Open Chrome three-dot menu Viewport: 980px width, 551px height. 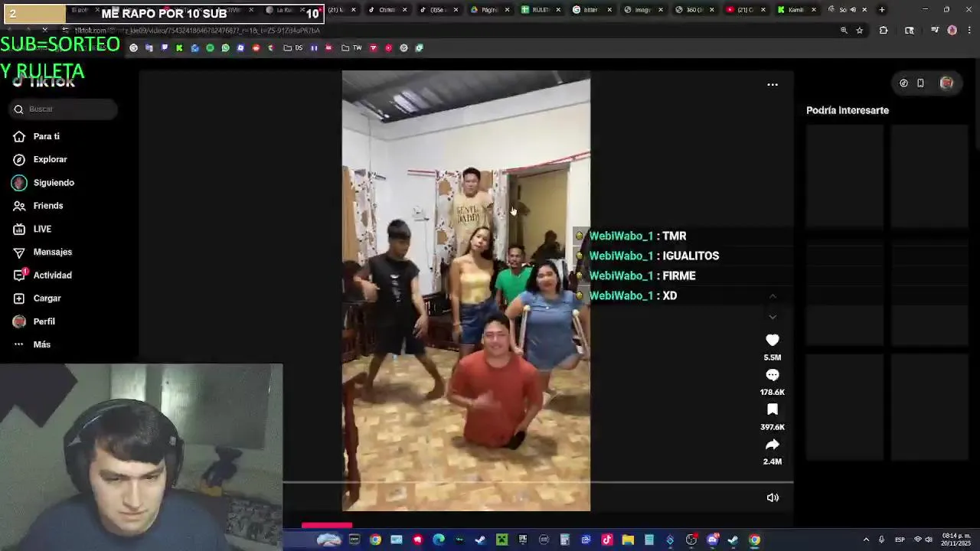pyautogui.click(x=969, y=31)
